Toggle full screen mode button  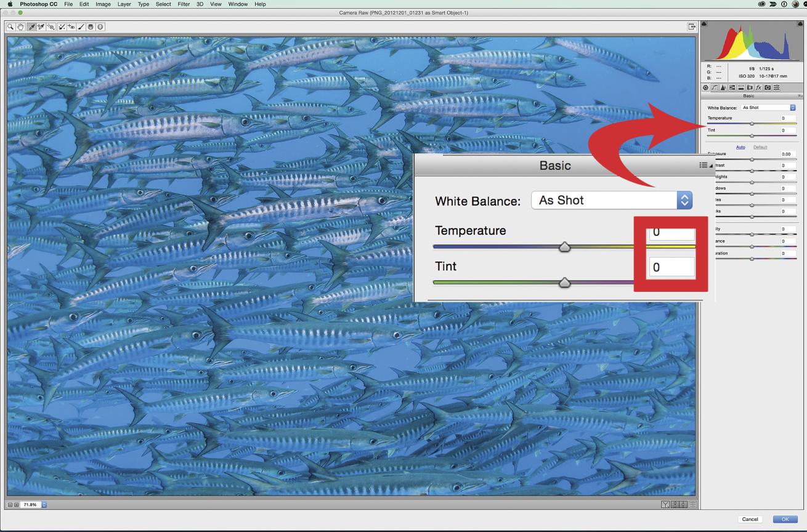coord(692,27)
